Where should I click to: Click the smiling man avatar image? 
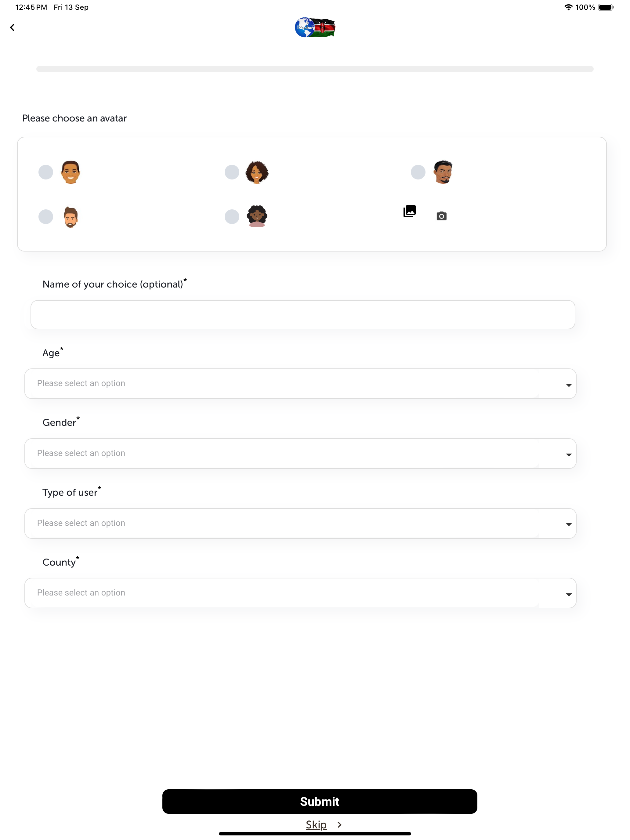click(x=71, y=172)
